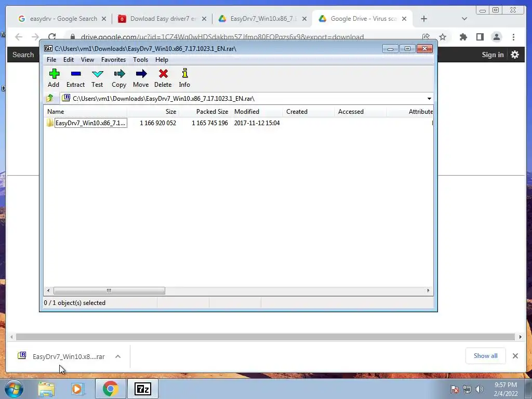
Task: Click the 7-Zip horizontal scrollbar thumb
Action: [x=109, y=290]
